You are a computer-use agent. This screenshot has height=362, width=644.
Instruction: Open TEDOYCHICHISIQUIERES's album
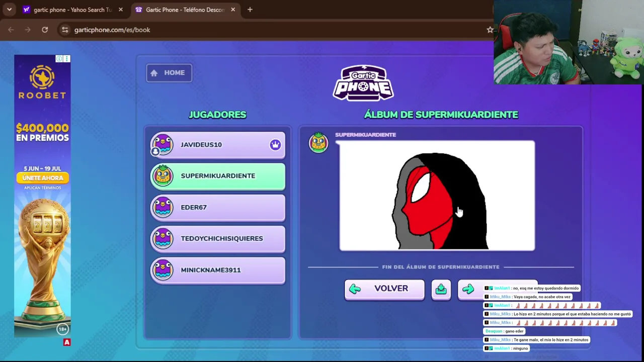[218, 238]
